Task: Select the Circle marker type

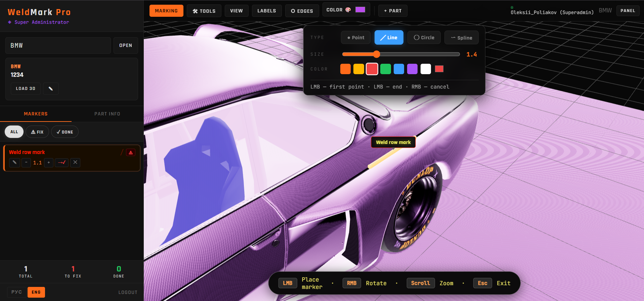Action: 424,38
